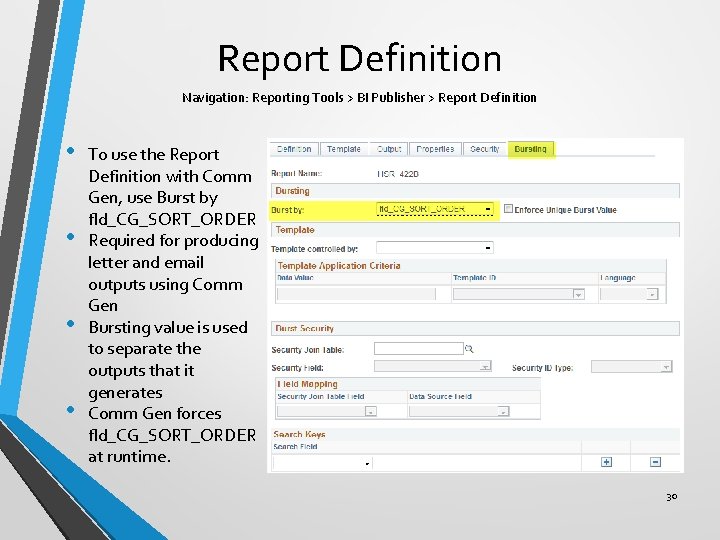Select the Security tab
Image resolution: width=720 pixels, height=540 pixels.
coord(484,149)
